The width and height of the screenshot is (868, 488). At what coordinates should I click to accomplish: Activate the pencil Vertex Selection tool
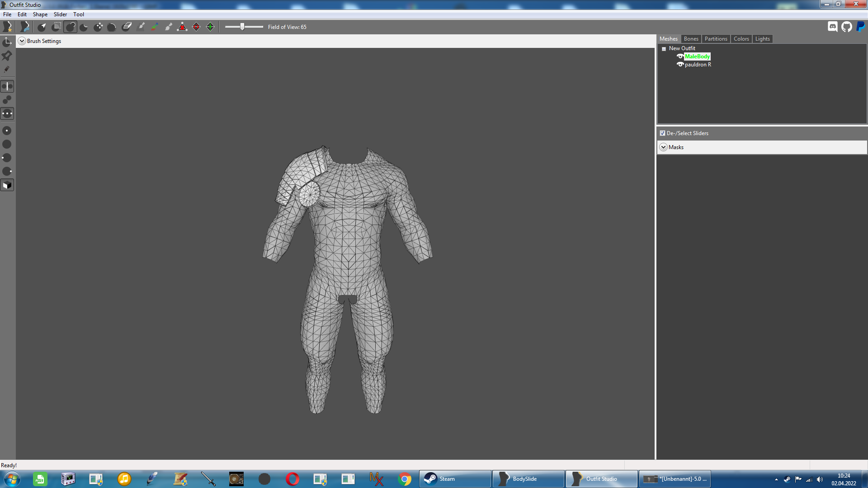tap(7, 69)
